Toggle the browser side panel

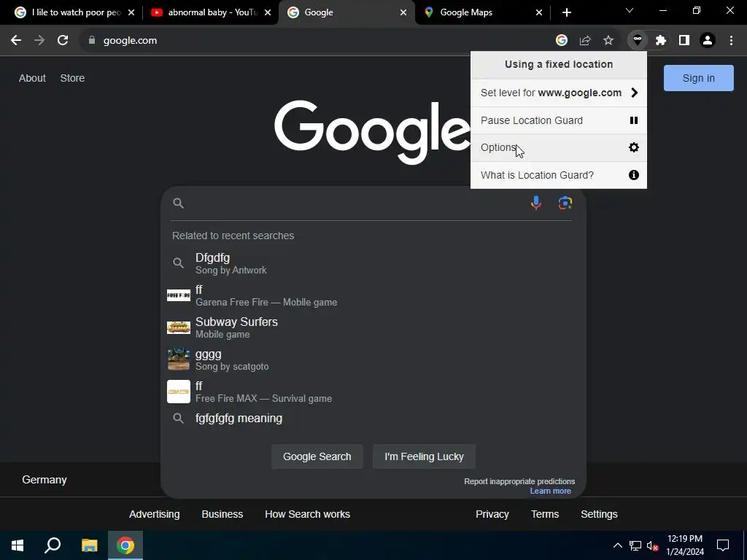click(x=684, y=41)
